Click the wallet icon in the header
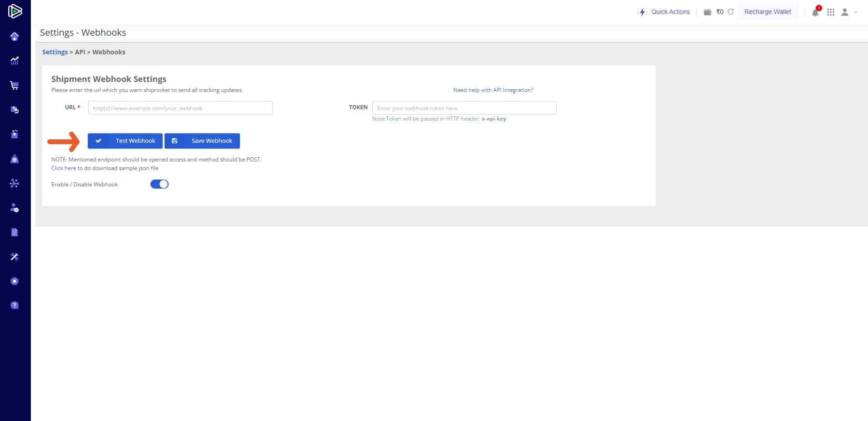Screen dimensions: 868x421 707,12
